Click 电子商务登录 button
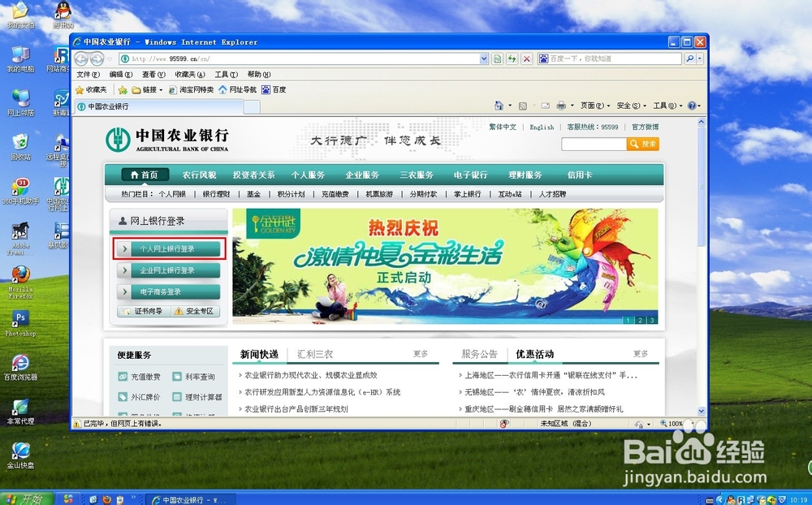The height and width of the screenshot is (505, 812). pyautogui.click(x=169, y=291)
